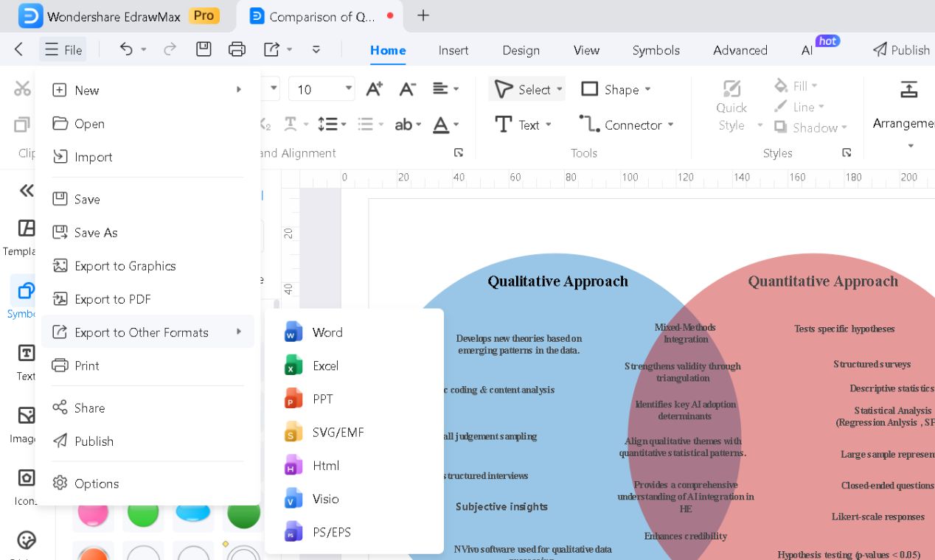
Task: Choose the Text tool
Action: click(523, 125)
